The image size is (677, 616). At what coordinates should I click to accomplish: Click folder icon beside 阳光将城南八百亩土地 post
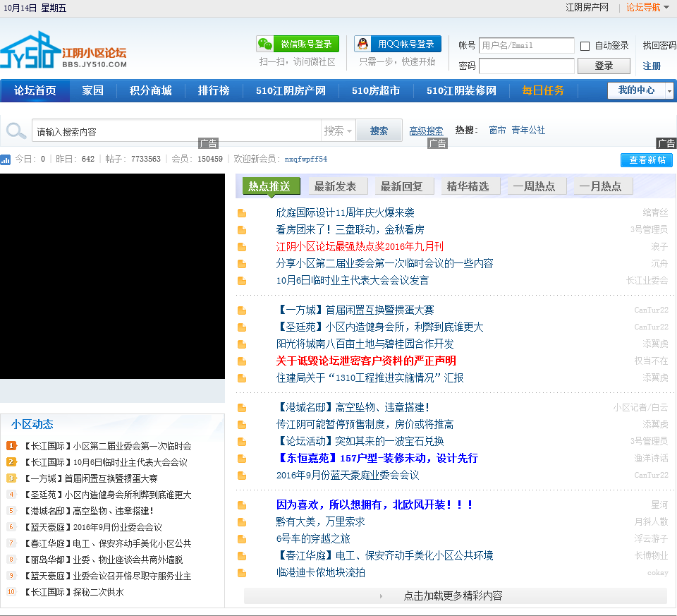coord(242,344)
